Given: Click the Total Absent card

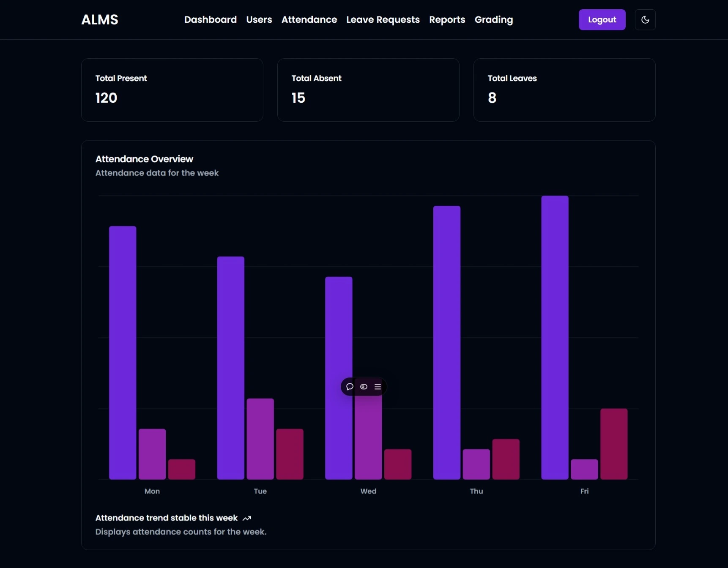Looking at the screenshot, I should (368, 90).
